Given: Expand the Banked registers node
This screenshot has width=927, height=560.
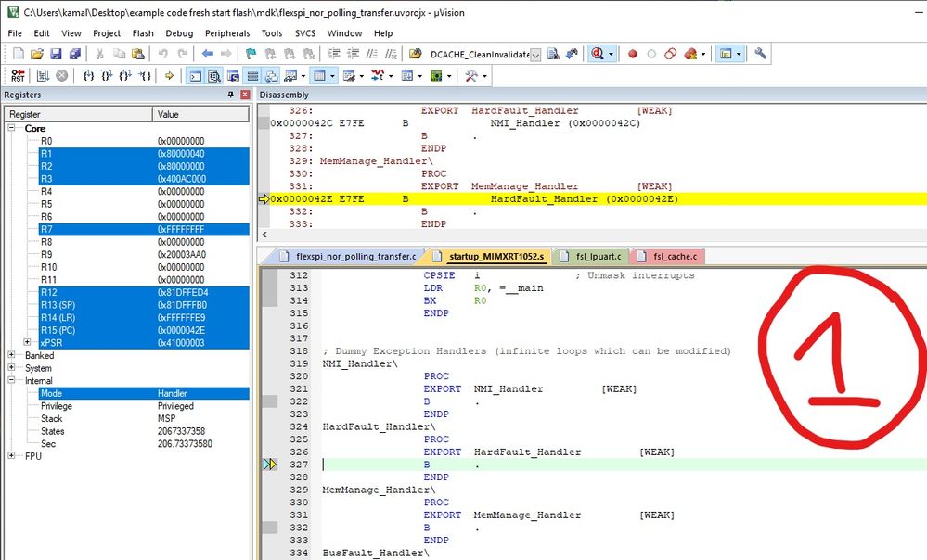Looking at the screenshot, I should 12,356.
